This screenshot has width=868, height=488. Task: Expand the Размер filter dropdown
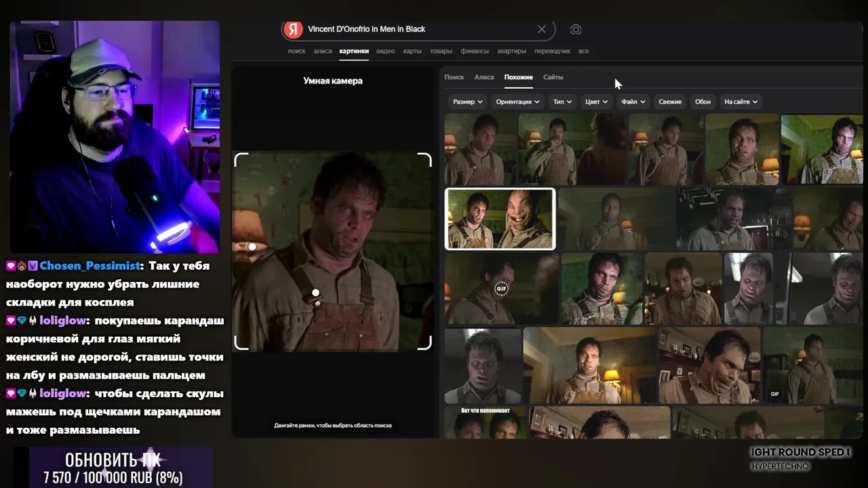[x=468, y=102]
